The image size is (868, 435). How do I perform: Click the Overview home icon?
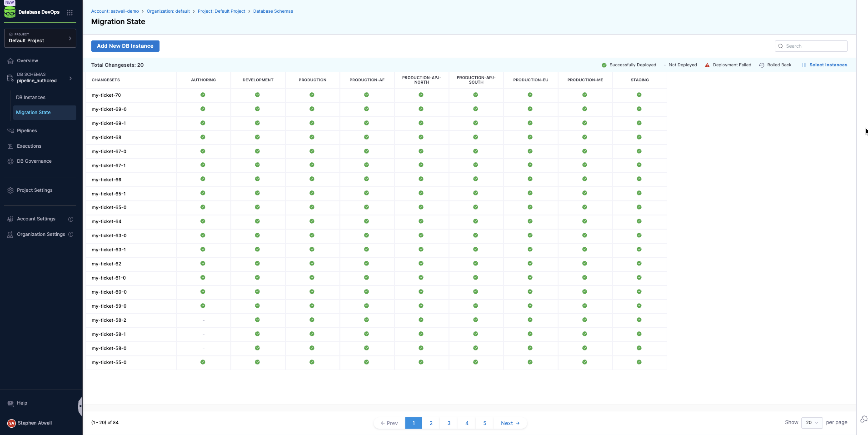(x=10, y=61)
